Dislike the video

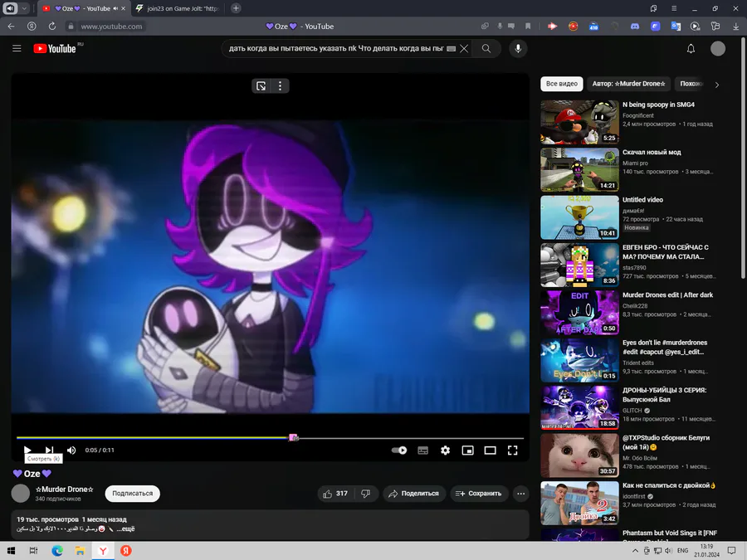pyautogui.click(x=366, y=494)
